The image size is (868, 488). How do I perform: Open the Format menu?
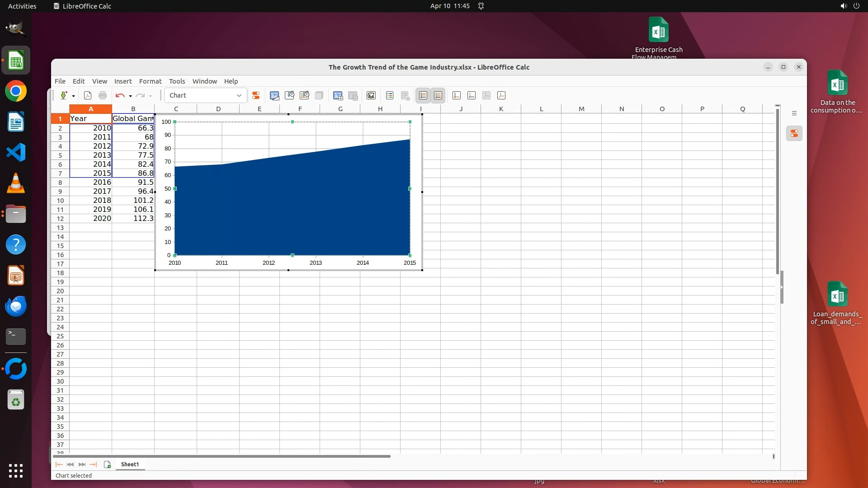coord(150,81)
